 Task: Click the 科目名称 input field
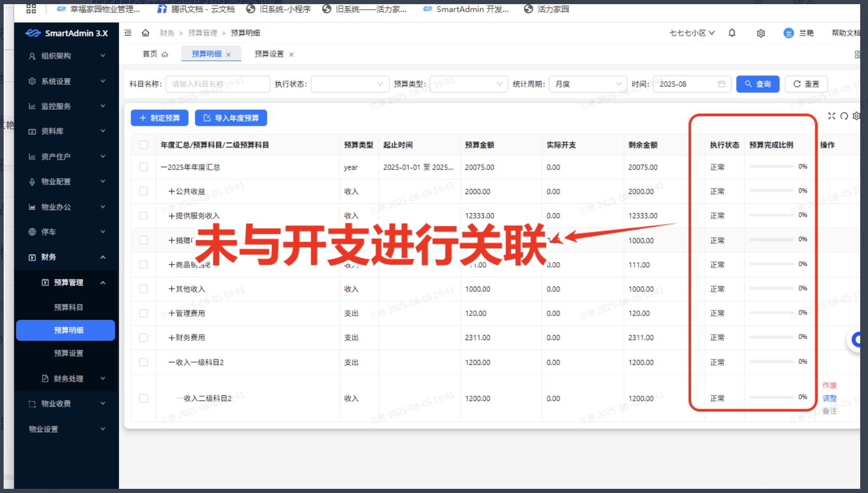point(218,84)
